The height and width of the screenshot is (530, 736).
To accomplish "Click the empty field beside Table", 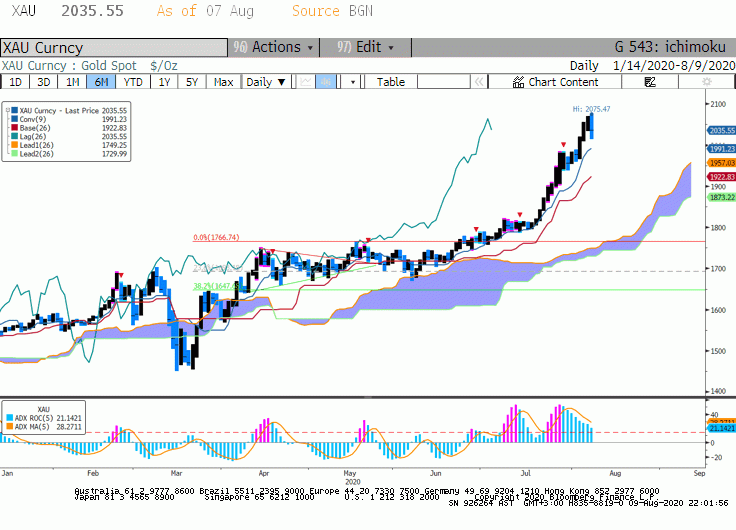I will pyautogui.click(x=444, y=82).
